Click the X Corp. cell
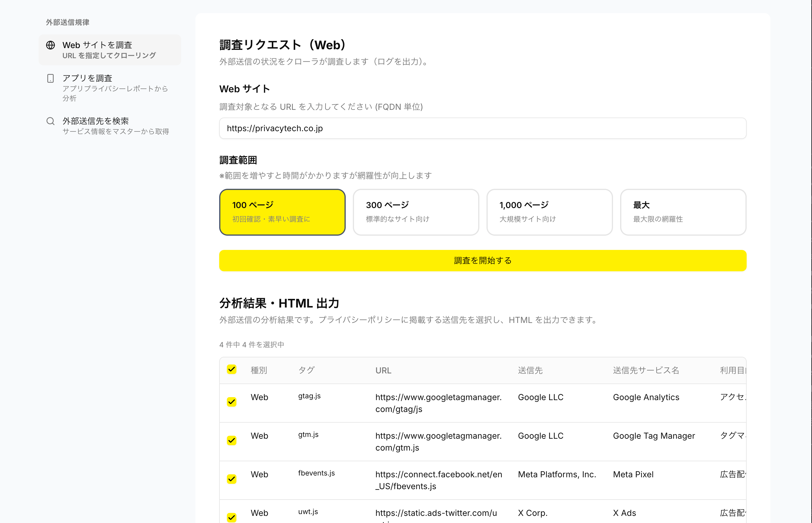 click(x=533, y=513)
